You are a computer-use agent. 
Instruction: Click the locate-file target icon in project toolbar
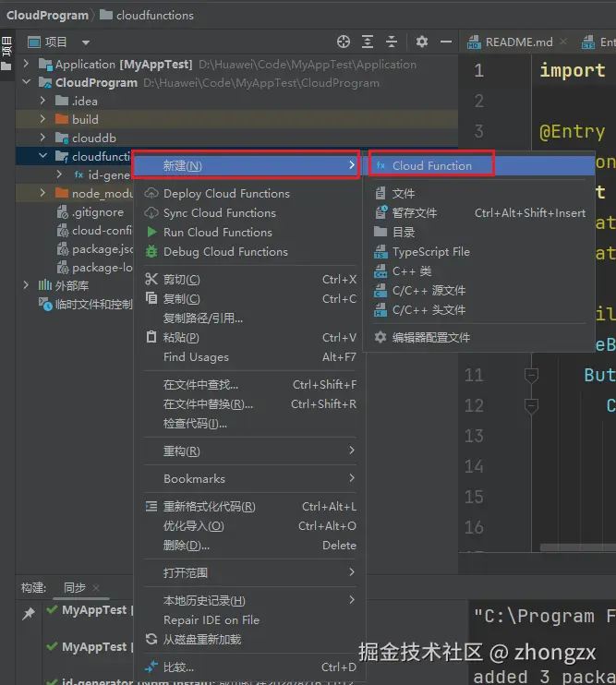[x=344, y=42]
